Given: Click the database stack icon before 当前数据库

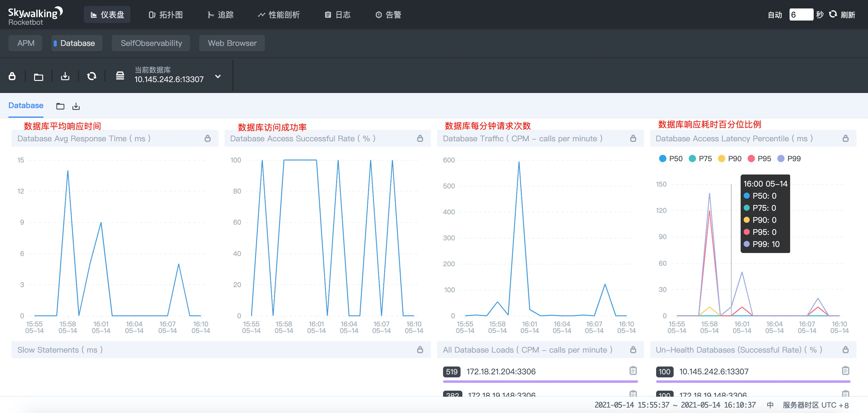Looking at the screenshot, I should (x=120, y=76).
